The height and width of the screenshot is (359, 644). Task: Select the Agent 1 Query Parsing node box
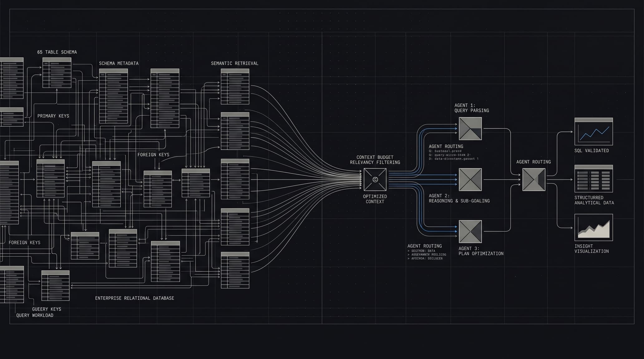point(470,128)
